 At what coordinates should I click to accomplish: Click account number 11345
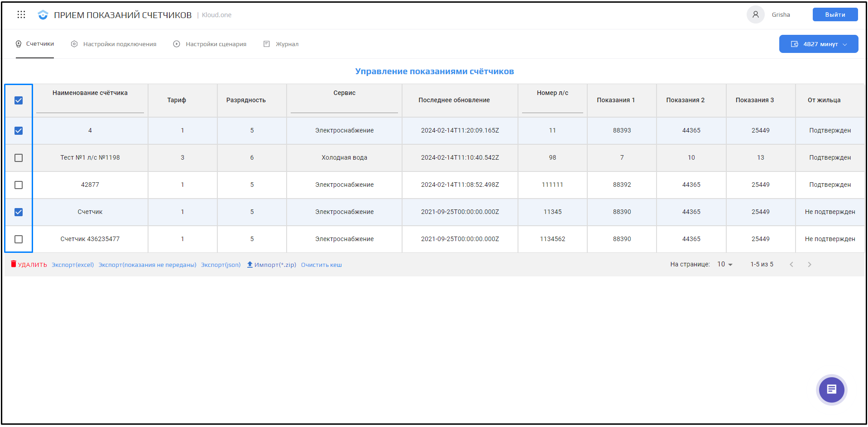click(552, 212)
